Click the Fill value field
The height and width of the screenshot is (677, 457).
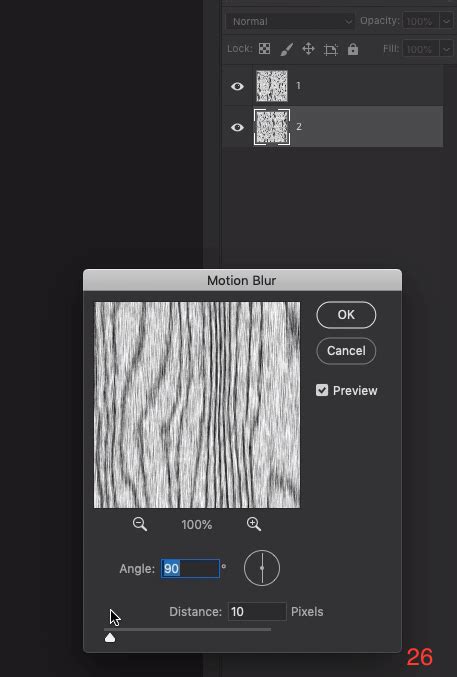pyautogui.click(x=421, y=49)
